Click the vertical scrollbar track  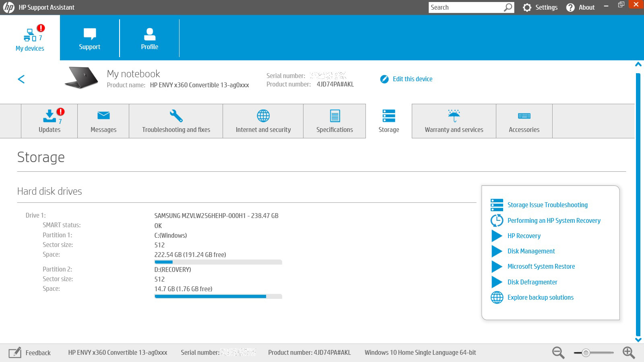[638, 204]
